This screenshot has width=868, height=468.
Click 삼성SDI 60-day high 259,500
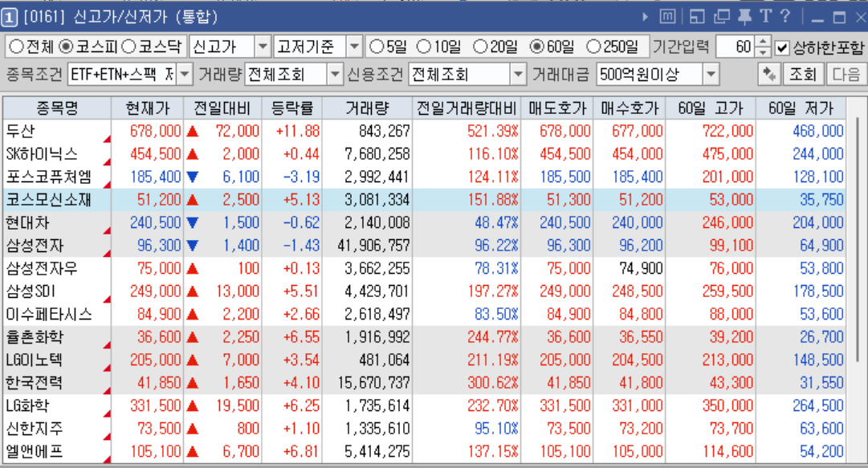pyautogui.click(x=728, y=291)
